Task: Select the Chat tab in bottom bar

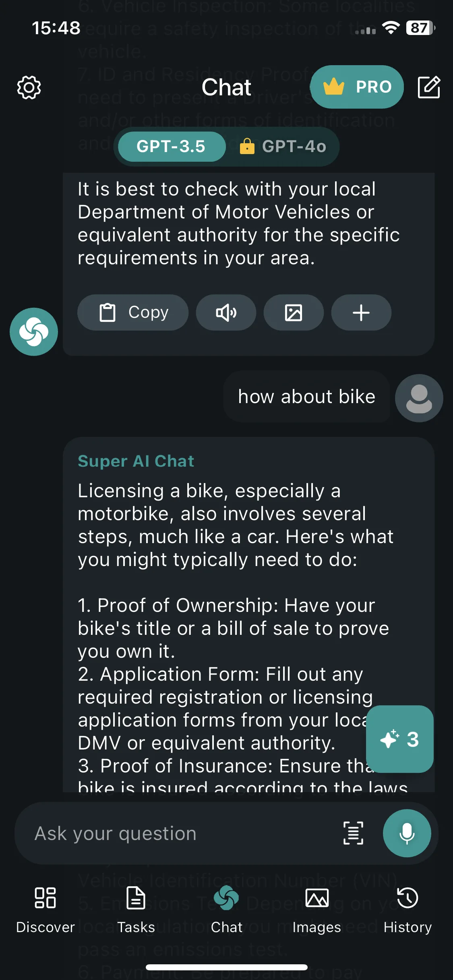Action: pyautogui.click(x=227, y=910)
